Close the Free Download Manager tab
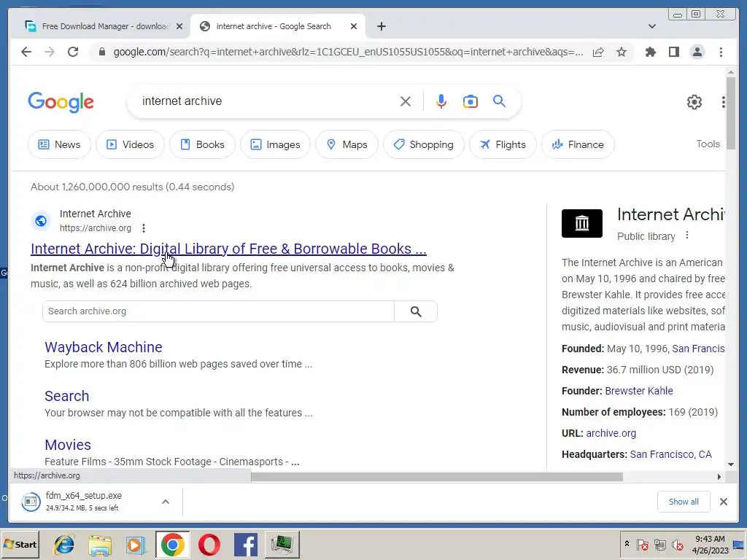 coord(179,26)
